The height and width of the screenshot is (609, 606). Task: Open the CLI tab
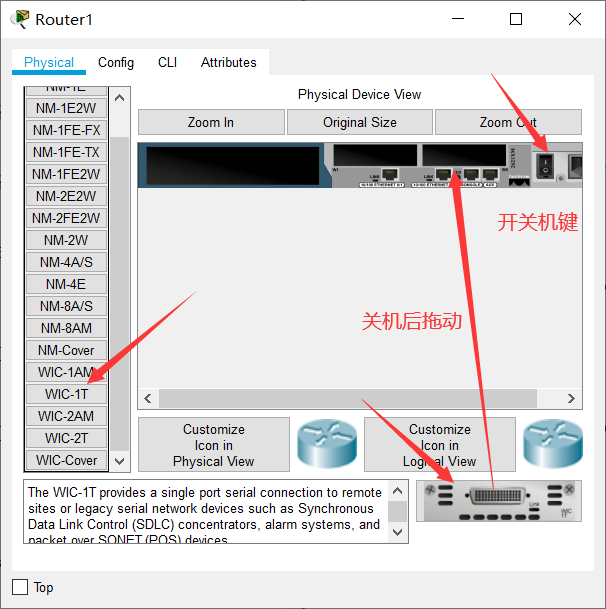(x=167, y=63)
